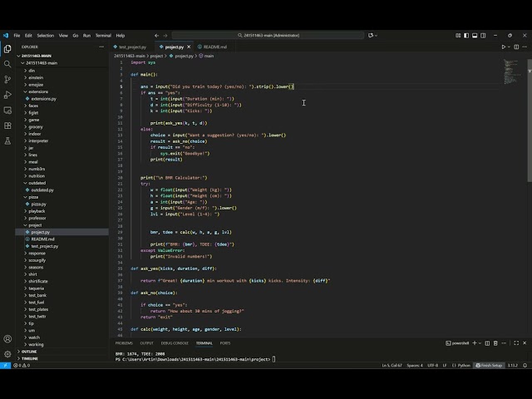Open test_project.py in the explorer tree

[x=45, y=246]
